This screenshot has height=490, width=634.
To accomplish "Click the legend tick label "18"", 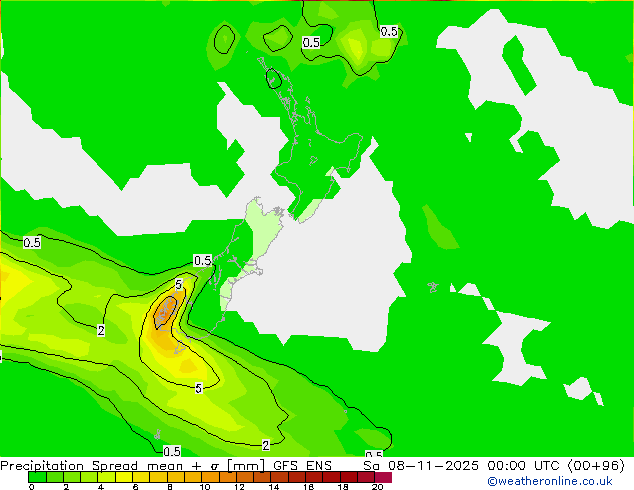I will [343, 487].
